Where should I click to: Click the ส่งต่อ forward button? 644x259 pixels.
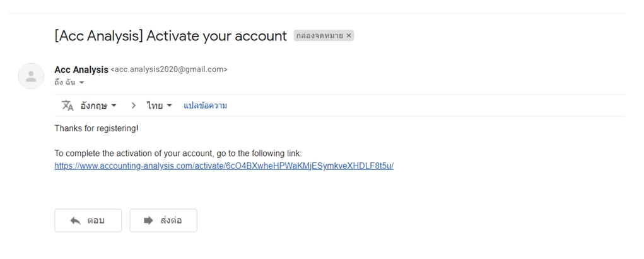pyautogui.click(x=163, y=220)
